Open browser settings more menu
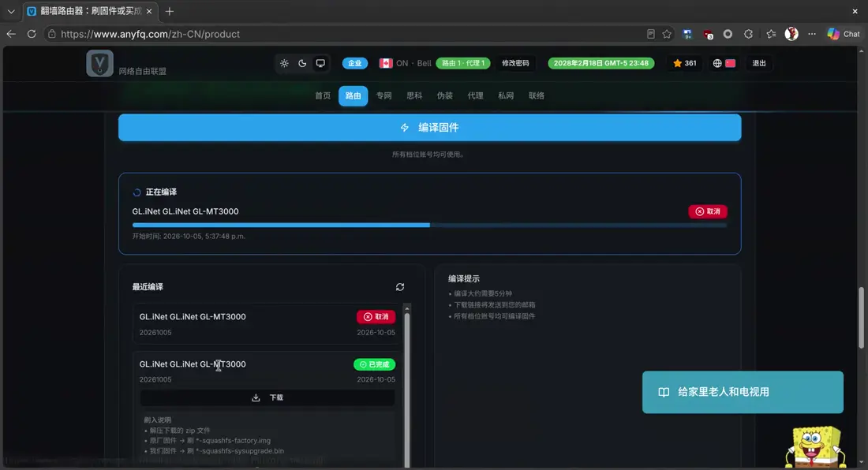Viewport: 868px width, 470px height. 811,34
